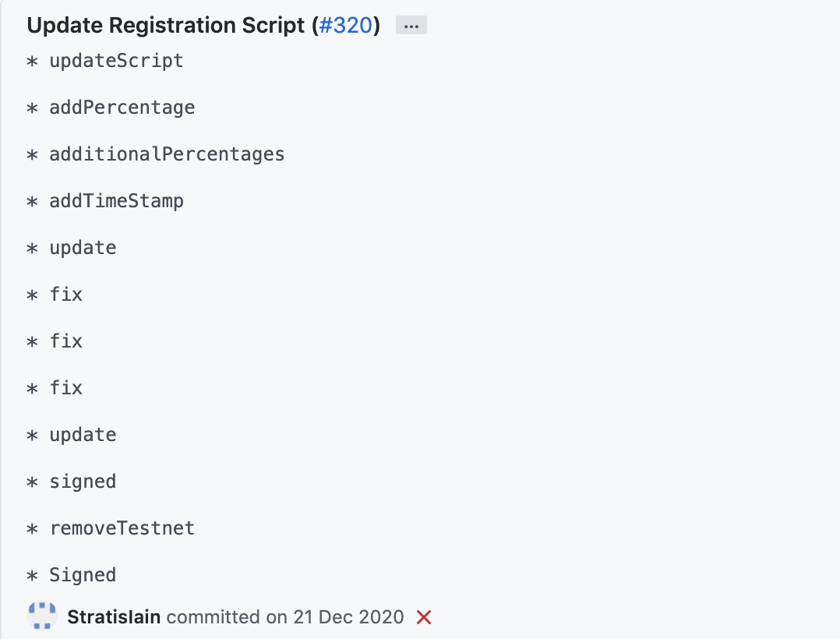Image resolution: width=840 pixels, height=639 pixels.
Task: Click the addPercentage message line
Action: pyautogui.click(x=122, y=108)
